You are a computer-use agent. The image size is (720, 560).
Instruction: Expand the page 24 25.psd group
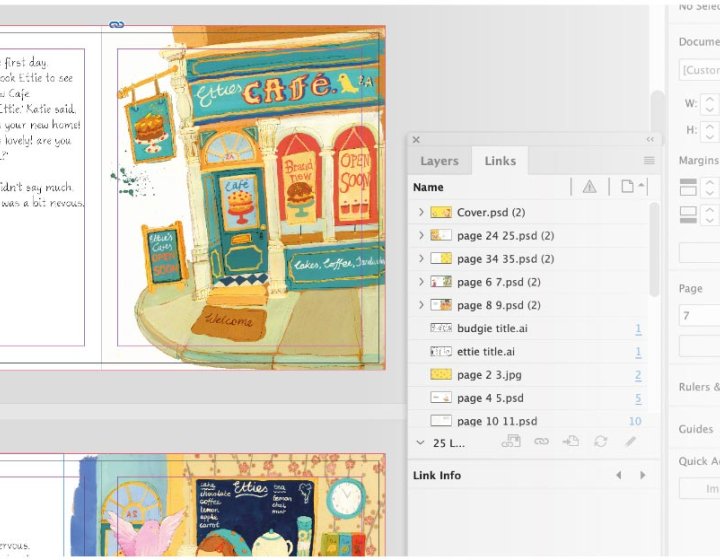(421, 236)
